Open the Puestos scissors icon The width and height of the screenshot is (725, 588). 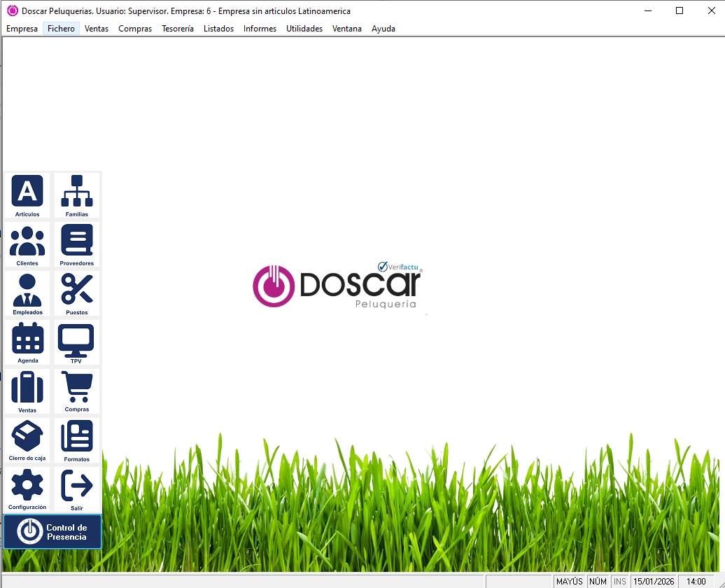(x=77, y=293)
